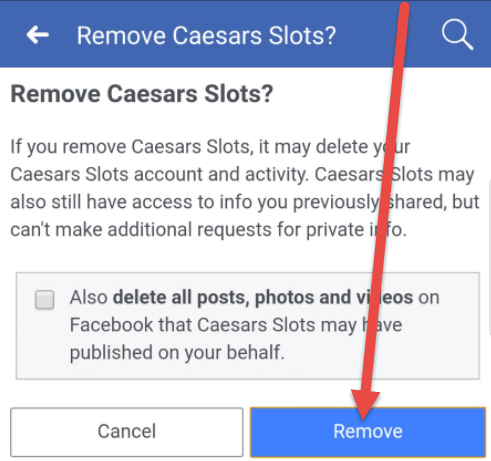Viewport: 491px width, 461px height.
Task: Select bold 'delete all posts, photos and videos' label
Action: [263, 297]
